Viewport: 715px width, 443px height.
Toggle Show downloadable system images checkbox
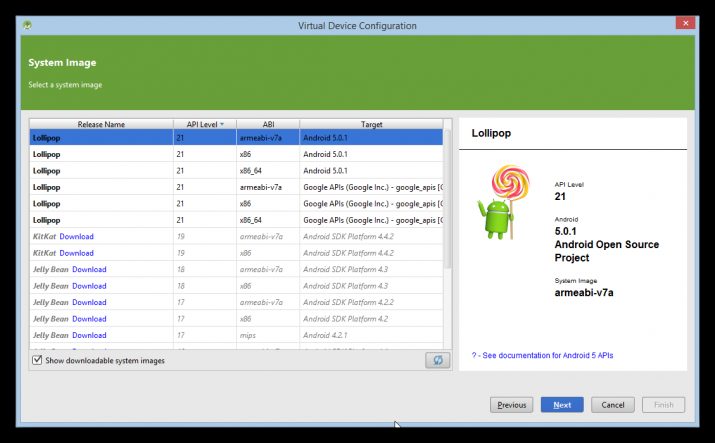pyautogui.click(x=37, y=360)
